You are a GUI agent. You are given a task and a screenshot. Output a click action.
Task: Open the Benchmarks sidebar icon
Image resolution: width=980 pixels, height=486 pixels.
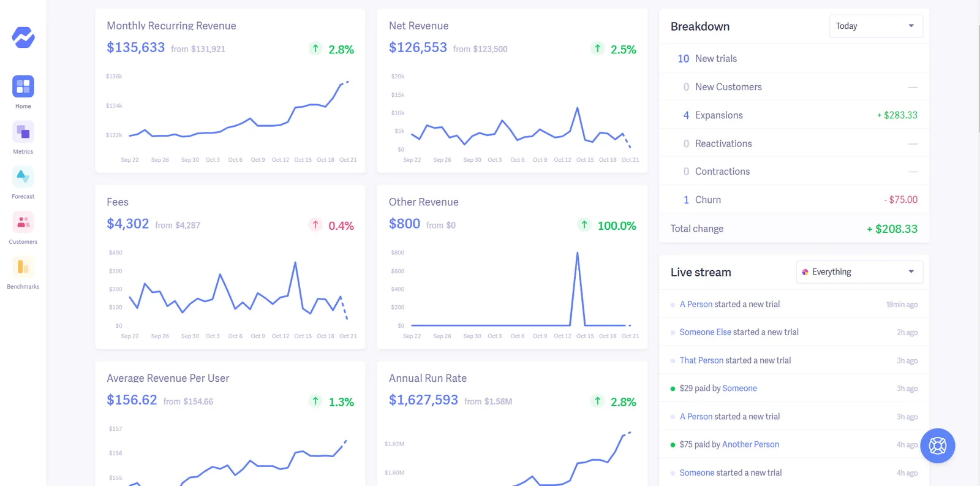pyautogui.click(x=23, y=267)
